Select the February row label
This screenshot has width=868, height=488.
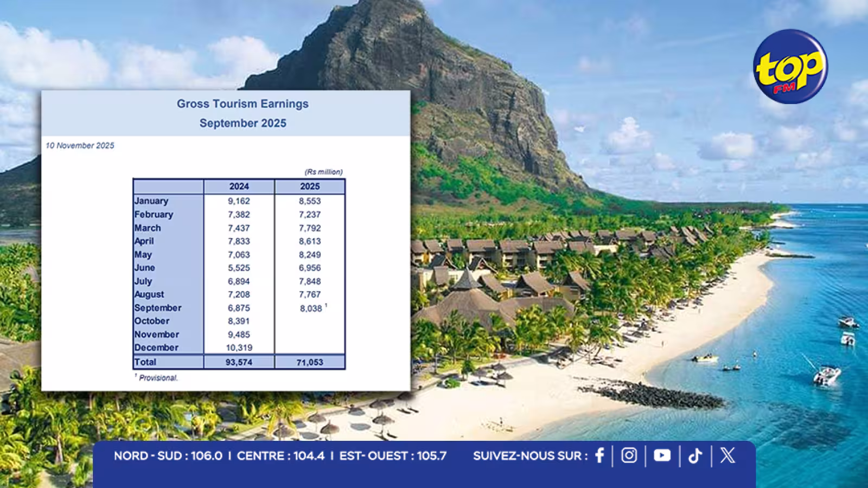pyautogui.click(x=154, y=214)
